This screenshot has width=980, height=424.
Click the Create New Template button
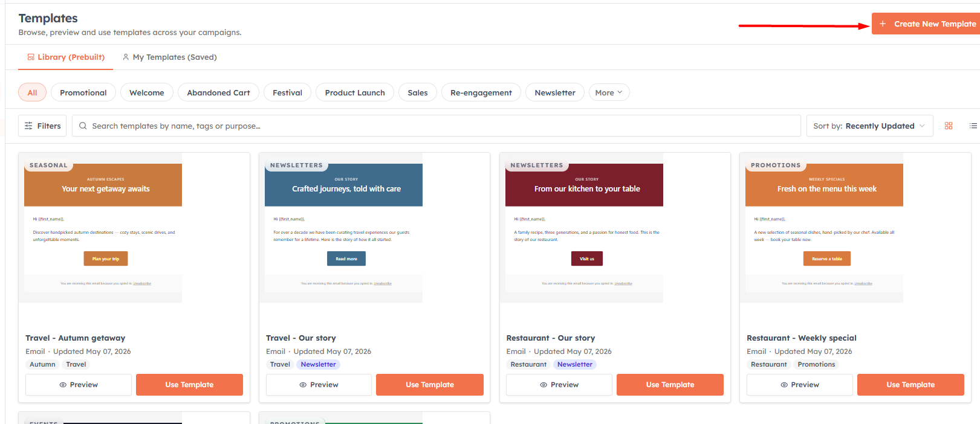[x=926, y=24]
